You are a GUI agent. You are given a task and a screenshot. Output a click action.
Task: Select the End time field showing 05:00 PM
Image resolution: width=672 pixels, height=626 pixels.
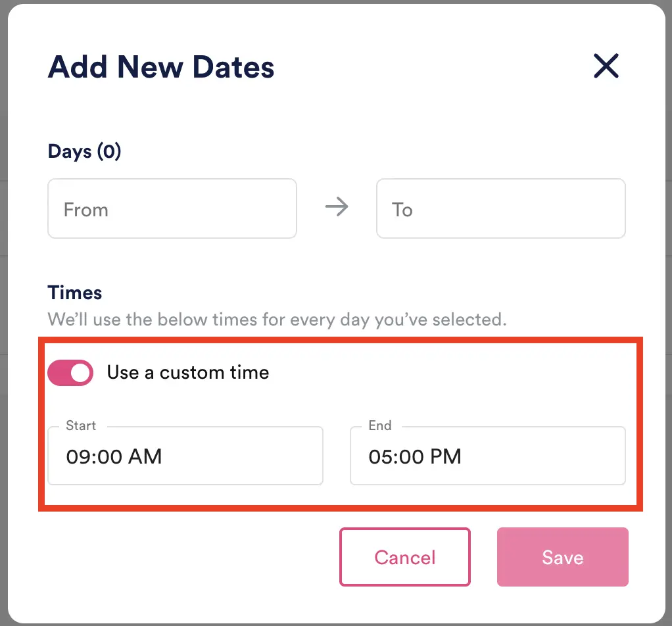click(x=487, y=456)
